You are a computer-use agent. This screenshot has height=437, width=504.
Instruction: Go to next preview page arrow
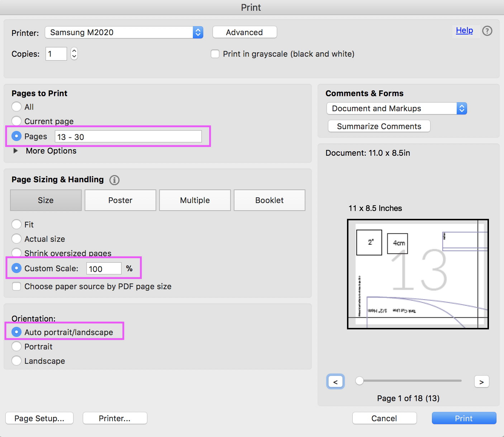[x=481, y=382]
